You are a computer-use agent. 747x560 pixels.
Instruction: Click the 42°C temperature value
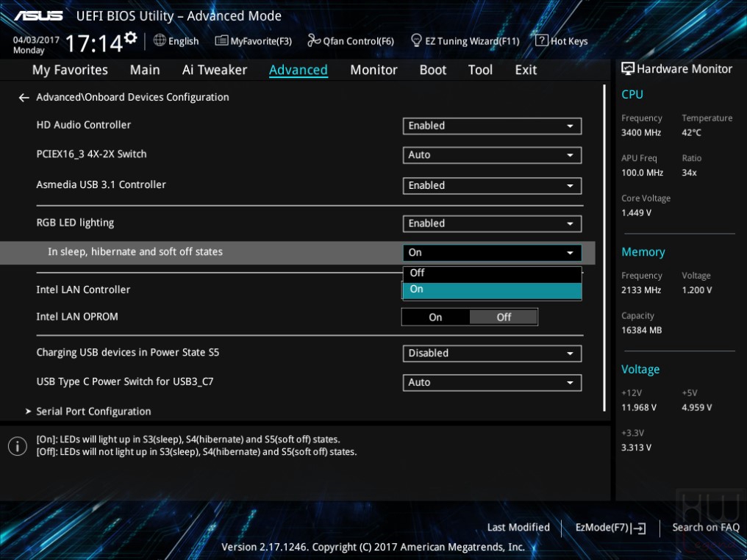(x=691, y=133)
